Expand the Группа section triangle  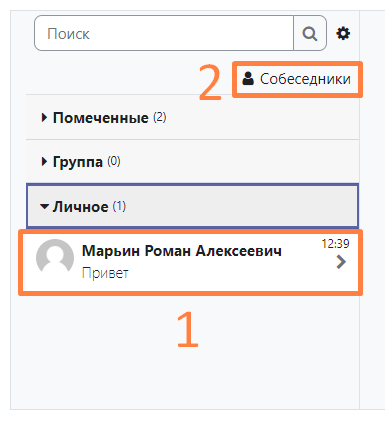pyautogui.click(x=44, y=162)
